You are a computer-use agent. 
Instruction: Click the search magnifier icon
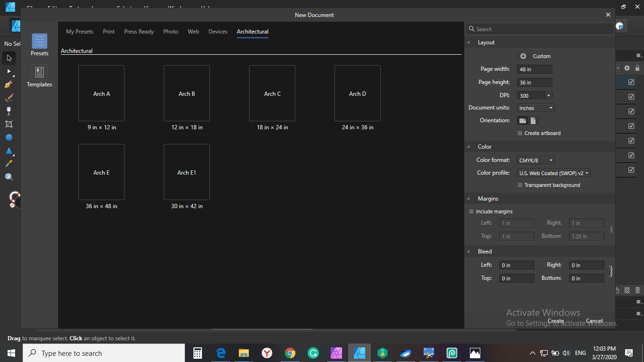tap(471, 29)
